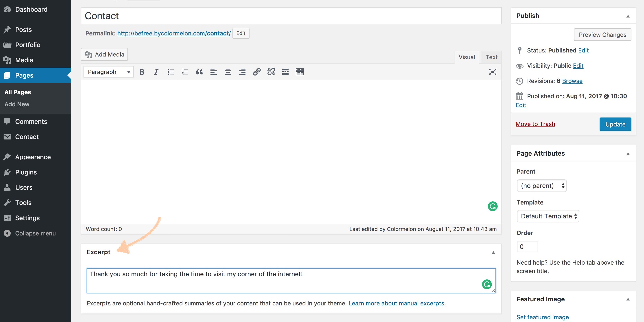Collapse the Page Attributes panel
Screen dimensions: 644x322
(x=628, y=154)
